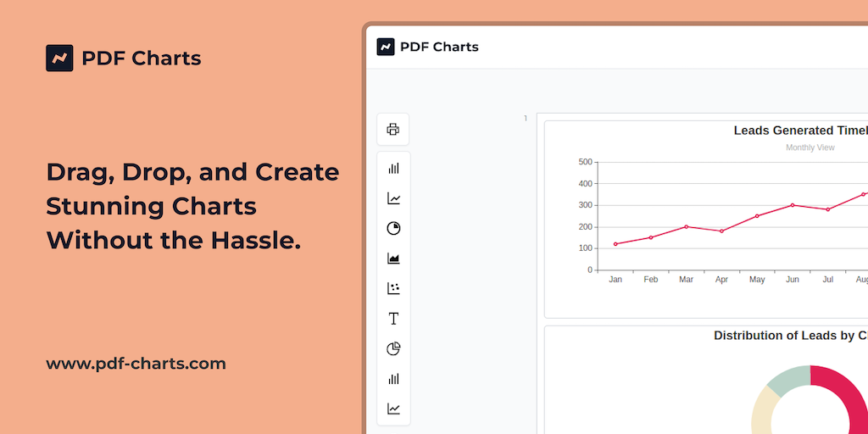
Task: Select the second bar chart tool at bottom
Action: click(x=393, y=379)
